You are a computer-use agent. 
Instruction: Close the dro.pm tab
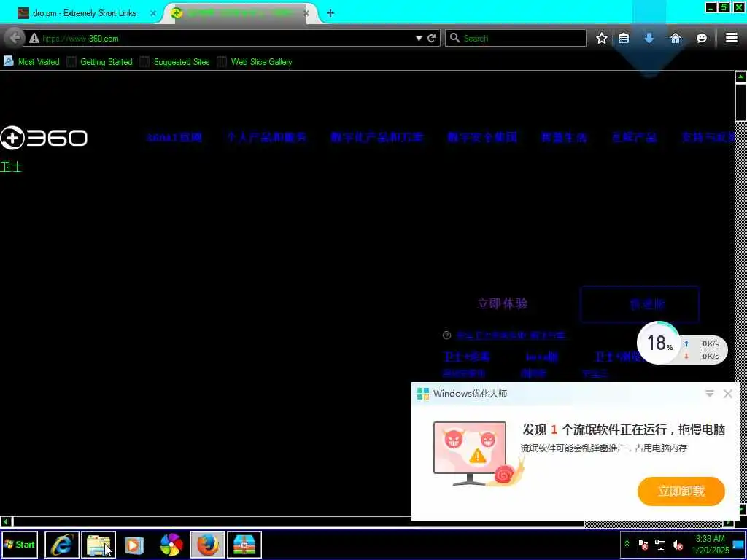pos(153,13)
